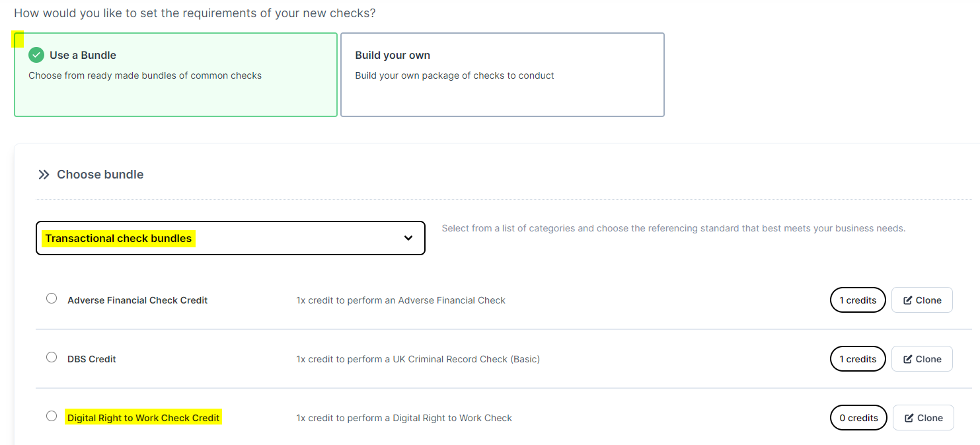
Task: Click the 1 credits badge for Adverse Financial Check
Action: (858, 300)
